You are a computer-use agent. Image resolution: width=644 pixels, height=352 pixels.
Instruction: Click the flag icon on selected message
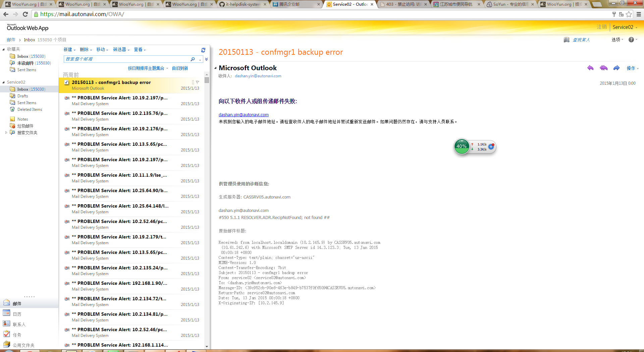point(198,82)
